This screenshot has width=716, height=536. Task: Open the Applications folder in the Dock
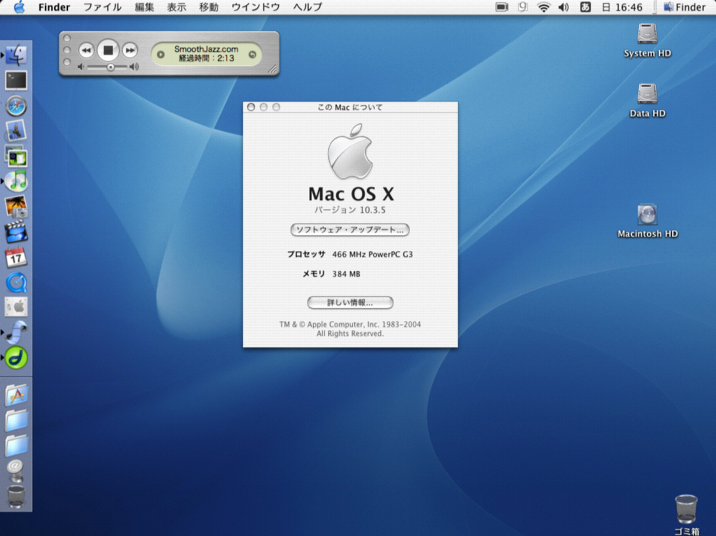pyautogui.click(x=16, y=395)
